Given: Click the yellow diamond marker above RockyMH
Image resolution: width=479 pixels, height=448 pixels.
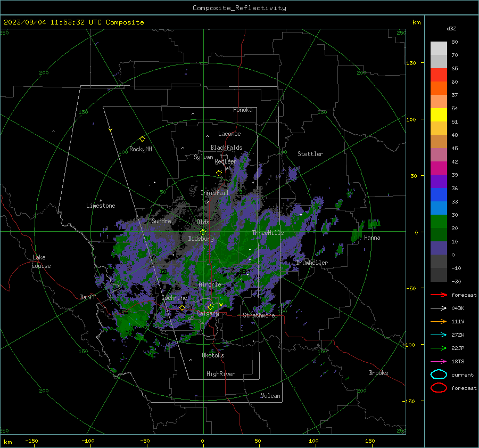Looking at the screenshot, I should pyautogui.click(x=142, y=139).
